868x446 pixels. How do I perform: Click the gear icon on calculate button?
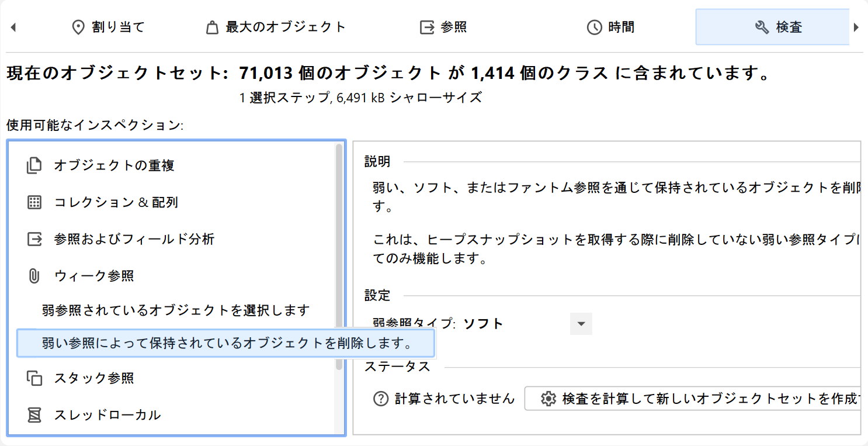tap(547, 399)
